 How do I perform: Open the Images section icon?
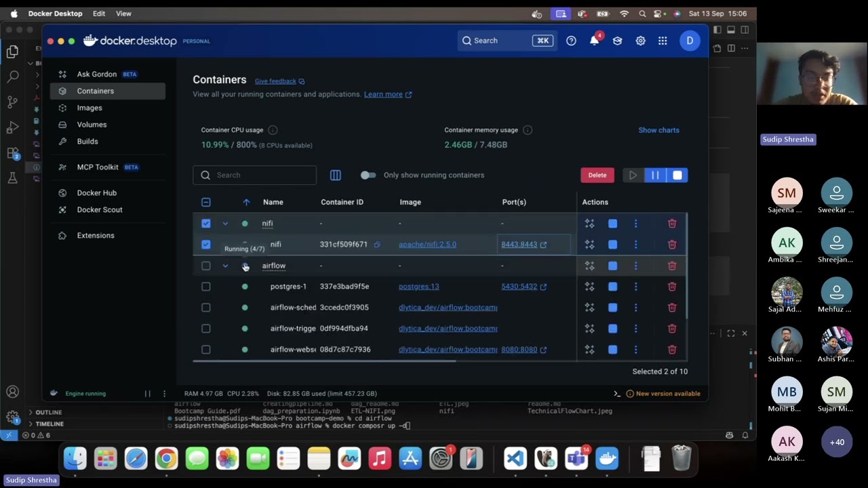[62, 108]
